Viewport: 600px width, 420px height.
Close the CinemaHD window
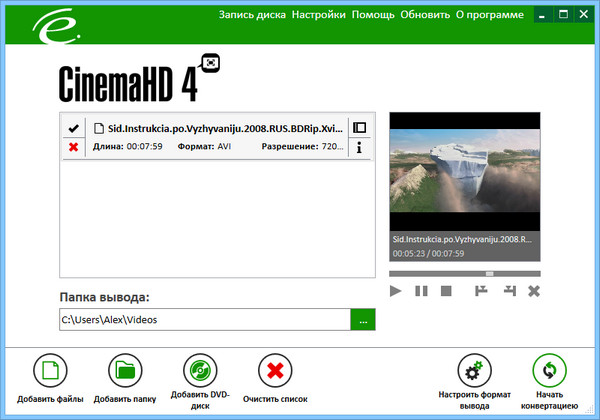pos(584,15)
